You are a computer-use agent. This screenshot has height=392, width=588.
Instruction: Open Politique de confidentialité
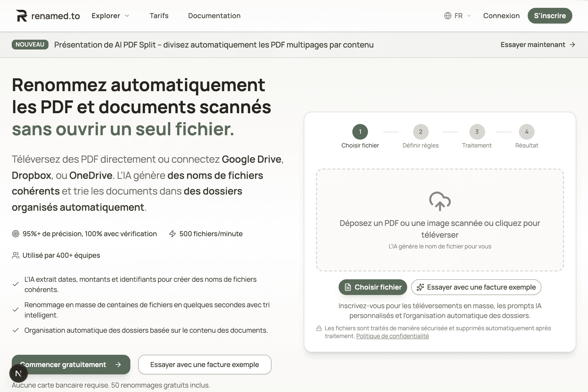click(392, 336)
